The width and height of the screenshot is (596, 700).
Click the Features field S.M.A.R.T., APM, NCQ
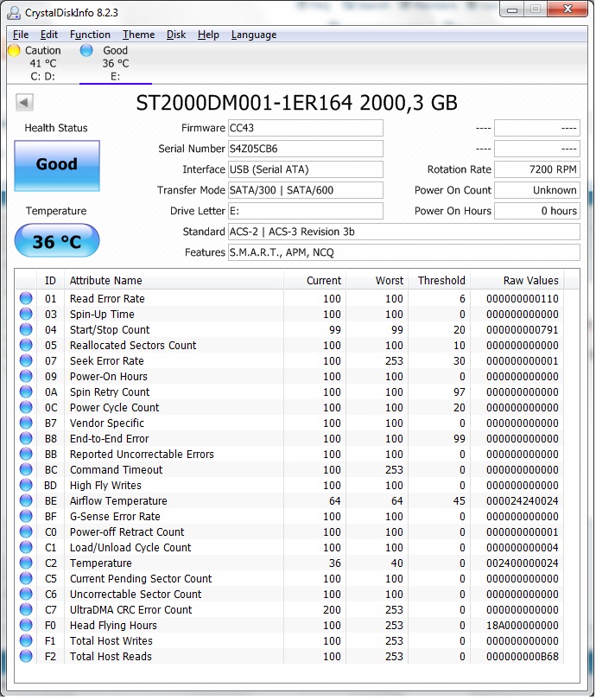[x=404, y=252]
